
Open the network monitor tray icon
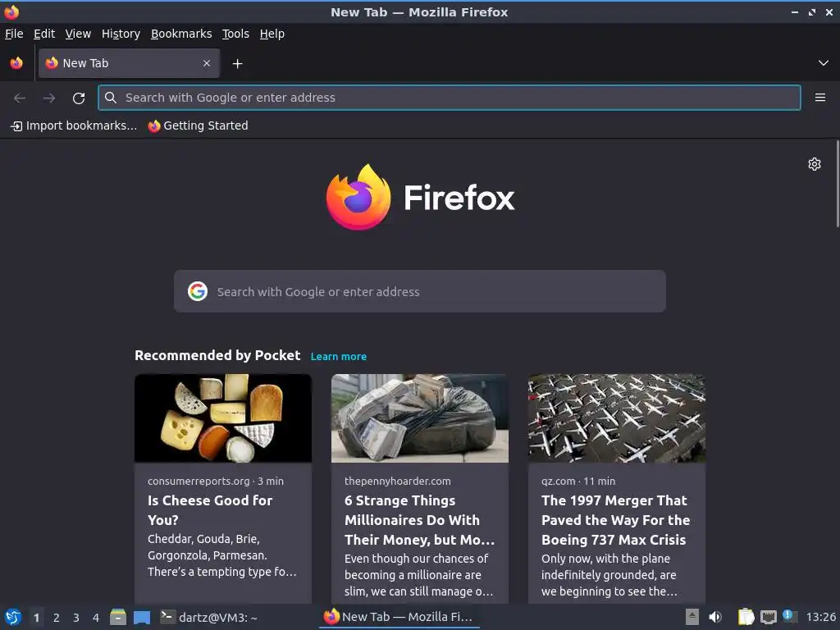pyautogui.click(x=768, y=618)
